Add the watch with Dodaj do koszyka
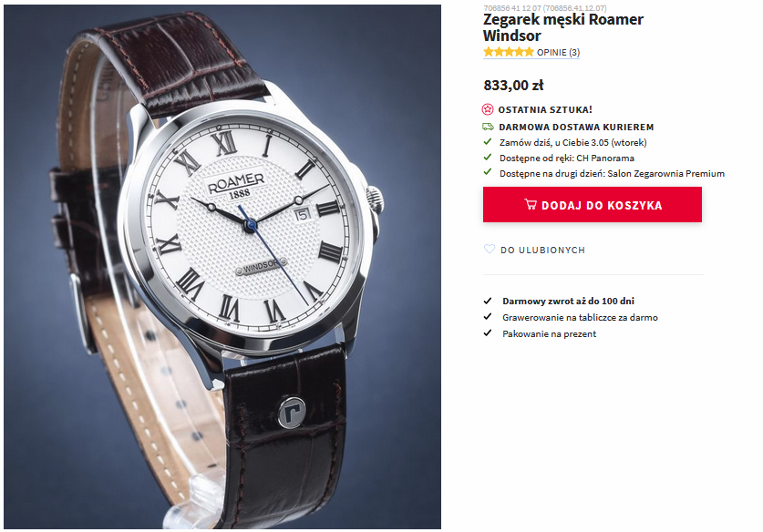This screenshot has width=763, height=532. [x=593, y=205]
